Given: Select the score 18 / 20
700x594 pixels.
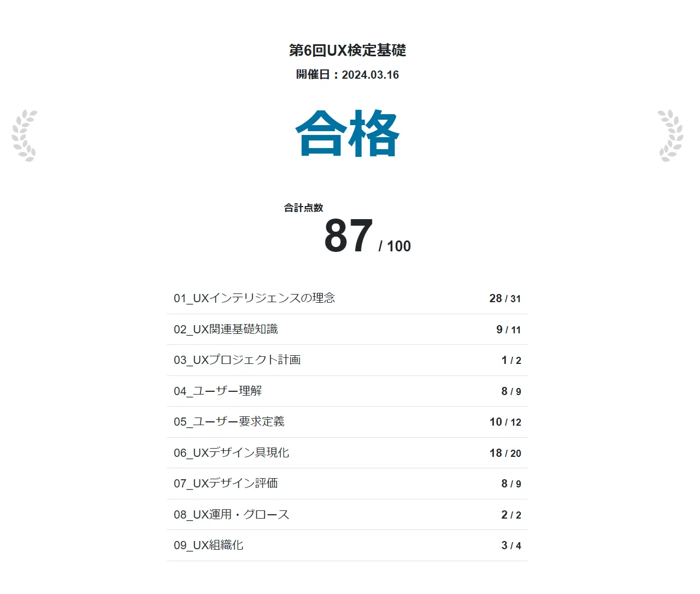Looking at the screenshot, I should coord(505,453).
